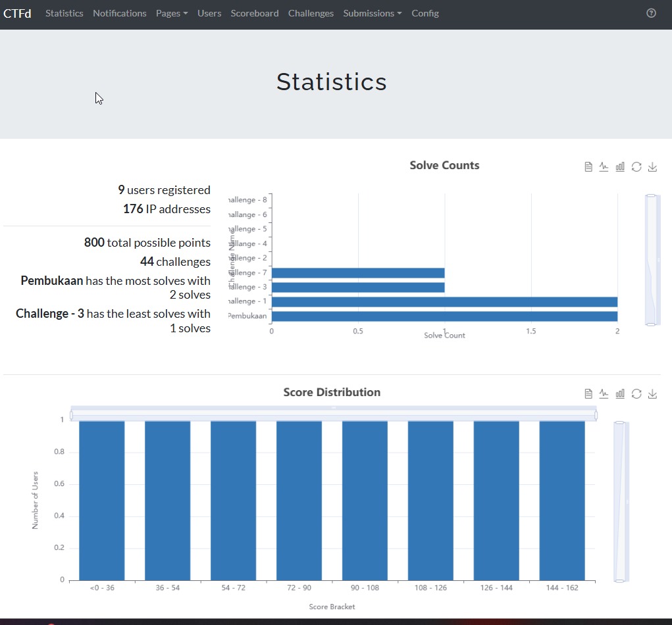
Task: Open the Notifications page
Action: point(119,13)
